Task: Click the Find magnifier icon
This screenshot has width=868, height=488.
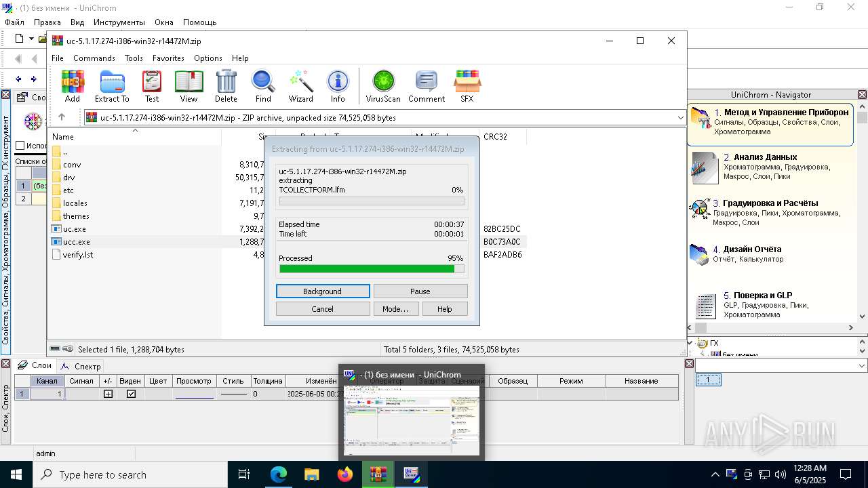Action: tap(263, 86)
